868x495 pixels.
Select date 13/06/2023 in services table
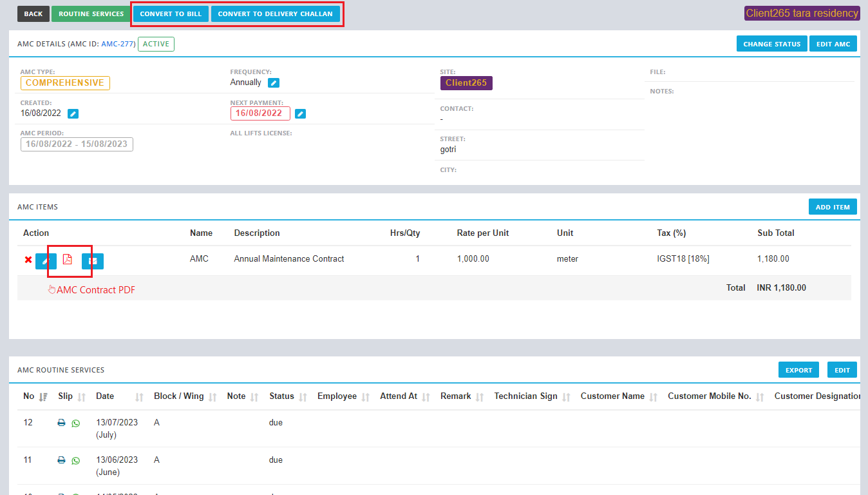(117, 460)
